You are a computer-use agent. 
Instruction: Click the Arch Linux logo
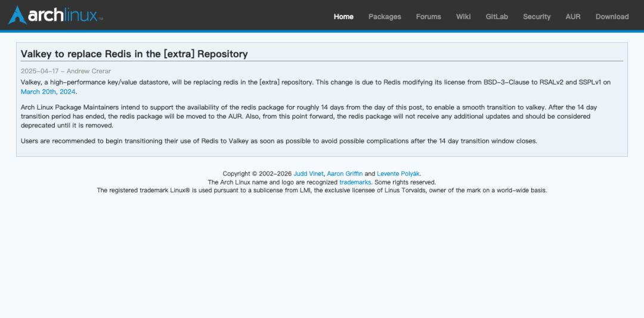55,15
